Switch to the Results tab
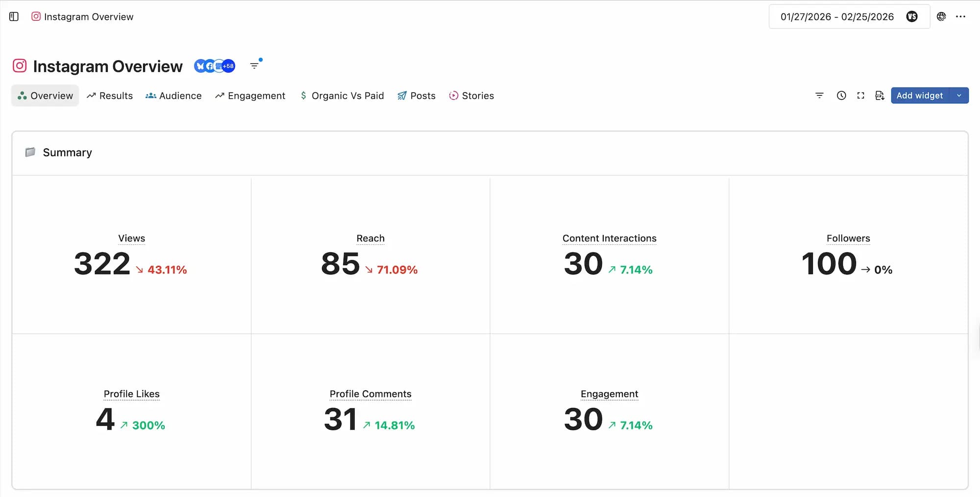Screen dimensions: 980x497 click(110, 95)
